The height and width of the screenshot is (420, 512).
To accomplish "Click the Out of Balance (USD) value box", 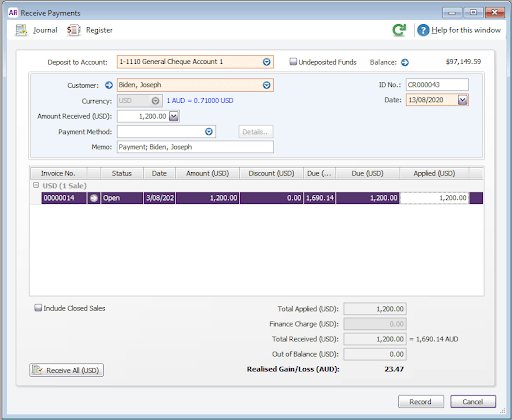I will click(x=375, y=354).
